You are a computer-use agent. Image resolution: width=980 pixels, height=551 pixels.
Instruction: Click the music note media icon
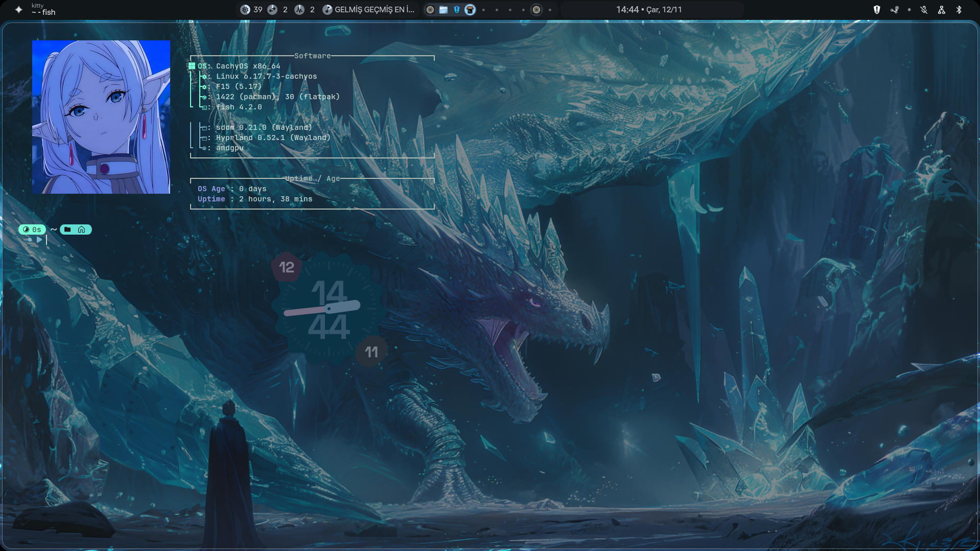[x=327, y=10]
